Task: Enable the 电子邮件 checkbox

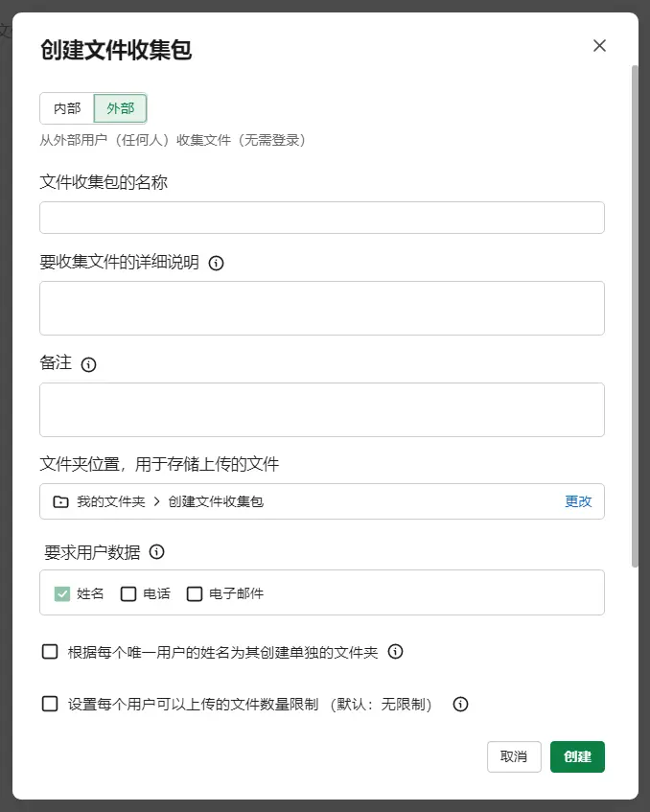Action: (195, 593)
